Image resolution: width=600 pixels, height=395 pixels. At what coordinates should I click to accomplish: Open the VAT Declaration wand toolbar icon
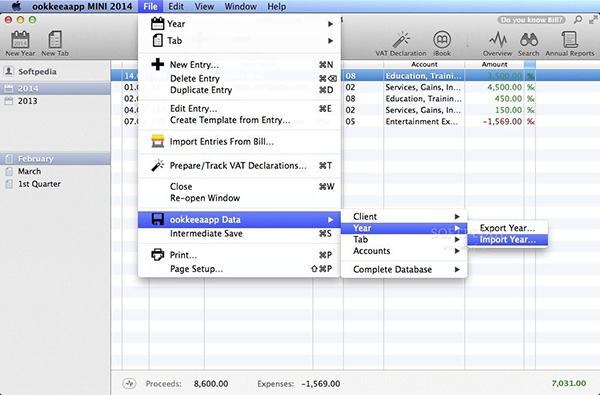coord(401,39)
